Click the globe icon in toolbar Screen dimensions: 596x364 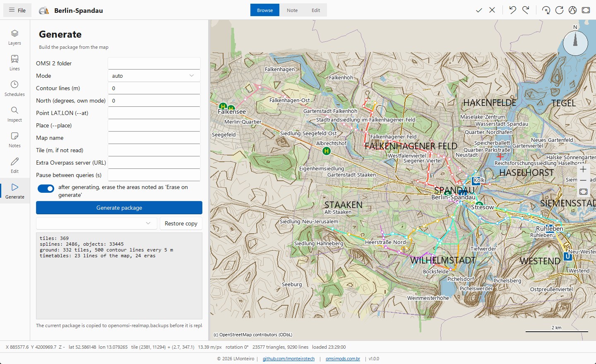tap(572, 10)
